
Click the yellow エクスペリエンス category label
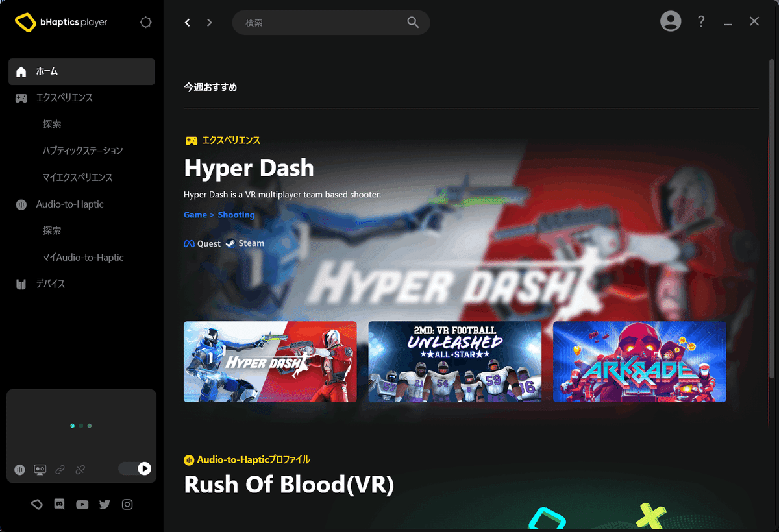coord(231,140)
